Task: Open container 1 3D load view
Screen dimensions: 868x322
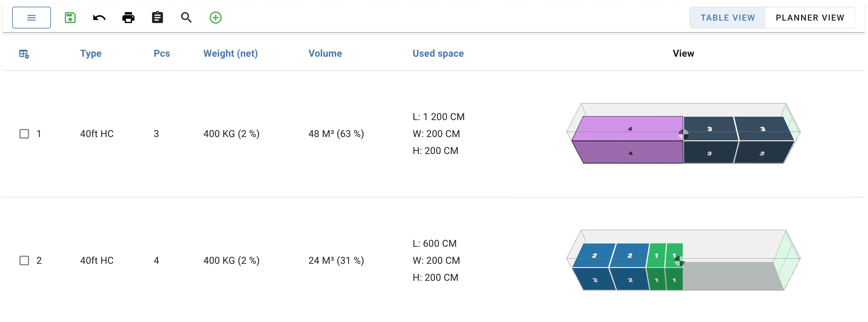Action: point(683,133)
